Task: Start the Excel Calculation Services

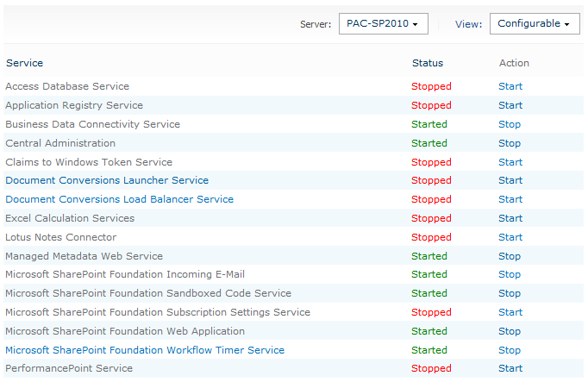Action: pyautogui.click(x=510, y=218)
